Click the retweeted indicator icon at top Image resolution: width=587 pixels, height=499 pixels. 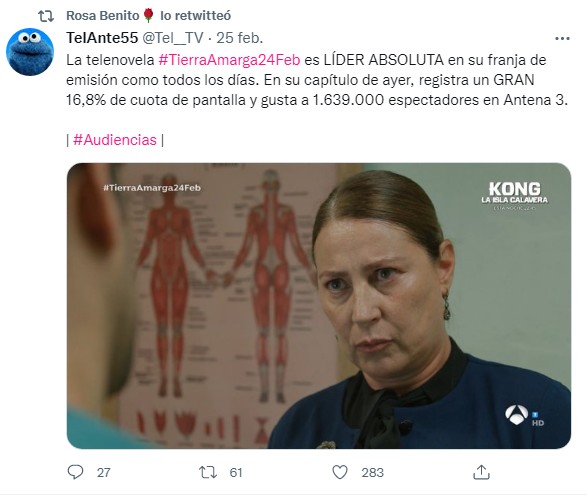[46, 16]
